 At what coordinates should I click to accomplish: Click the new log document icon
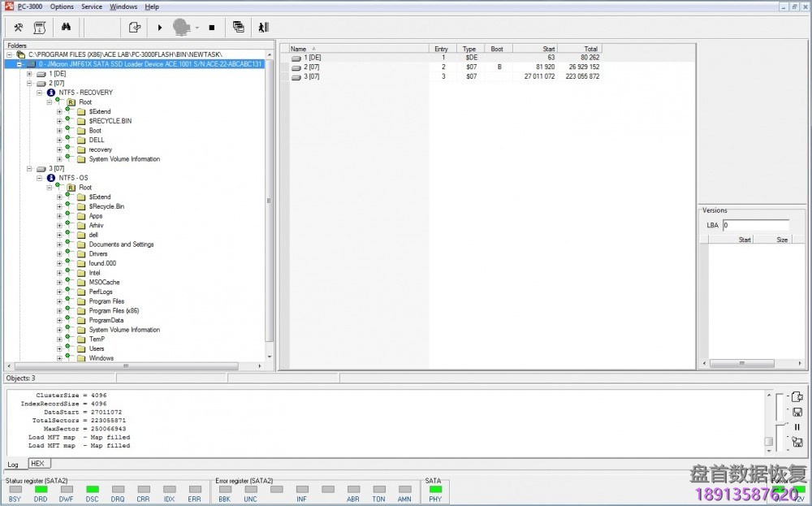pos(797,396)
